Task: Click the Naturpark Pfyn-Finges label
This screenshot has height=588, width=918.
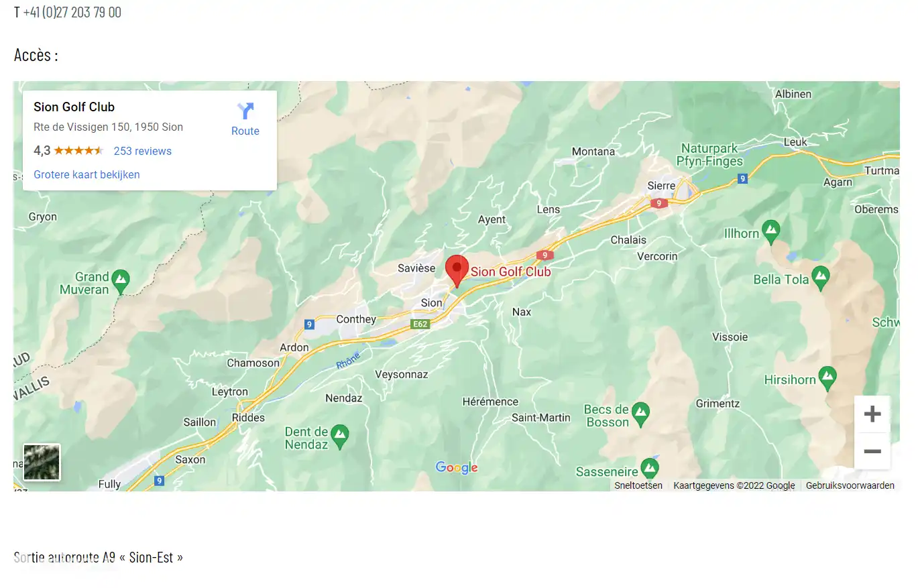Action: click(709, 155)
